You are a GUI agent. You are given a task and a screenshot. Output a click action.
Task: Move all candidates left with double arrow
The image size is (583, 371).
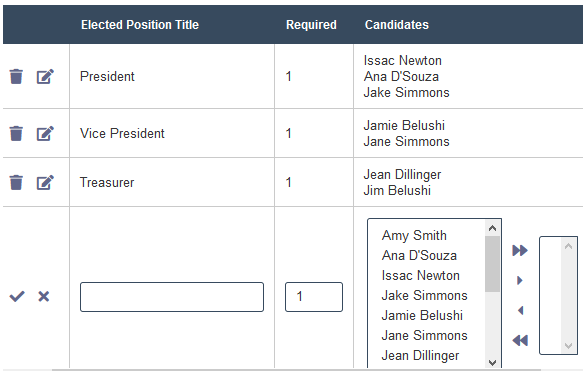point(520,340)
